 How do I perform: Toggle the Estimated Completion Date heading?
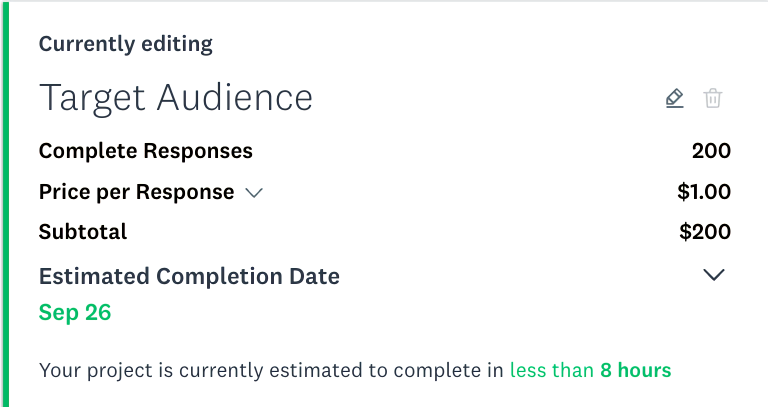tap(189, 276)
